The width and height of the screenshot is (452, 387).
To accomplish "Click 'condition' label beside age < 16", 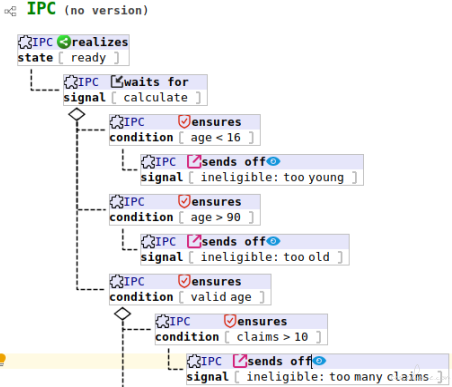I will pyautogui.click(x=141, y=137).
